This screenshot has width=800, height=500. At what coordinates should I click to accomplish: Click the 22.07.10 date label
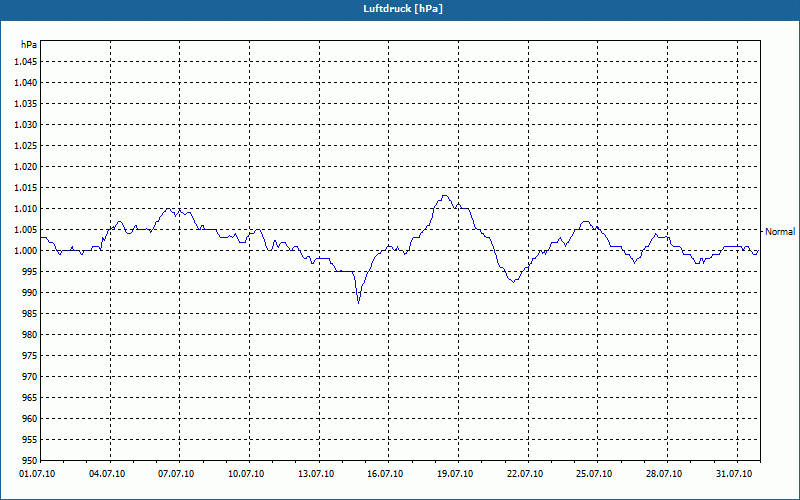pyautogui.click(x=525, y=474)
